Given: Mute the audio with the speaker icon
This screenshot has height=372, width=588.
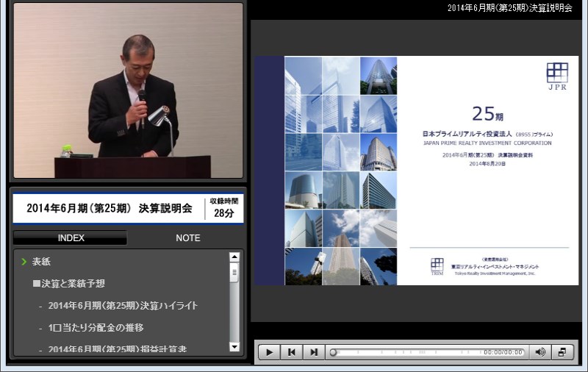Looking at the screenshot, I should (540, 352).
